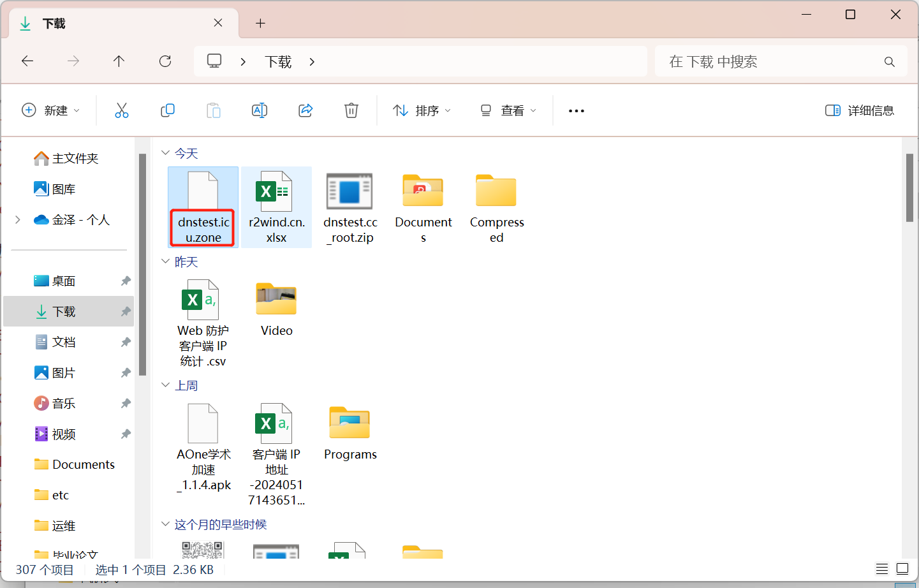
Task: Switch to details list view in status bar
Action: point(882,569)
